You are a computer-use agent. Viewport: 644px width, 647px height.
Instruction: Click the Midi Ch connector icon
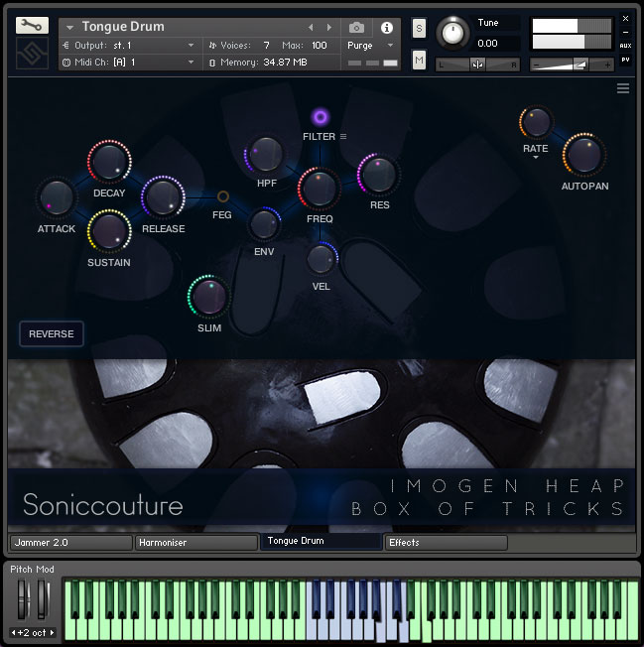[x=66, y=63]
